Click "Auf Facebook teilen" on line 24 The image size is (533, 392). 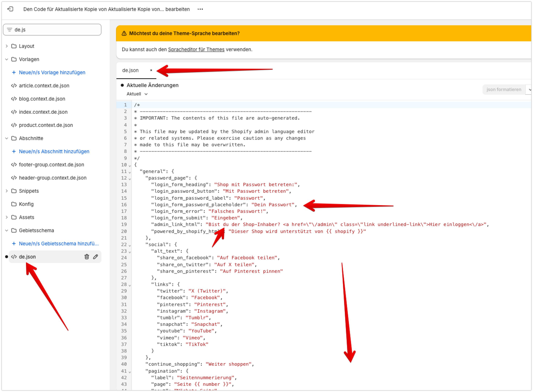point(247,257)
